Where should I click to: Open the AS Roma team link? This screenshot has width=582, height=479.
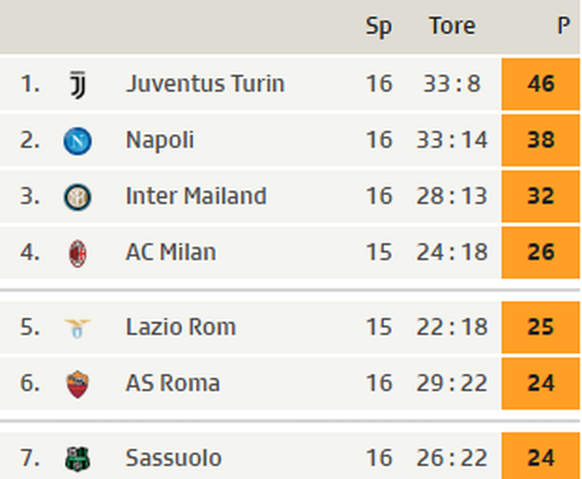[x=173, y=383]
